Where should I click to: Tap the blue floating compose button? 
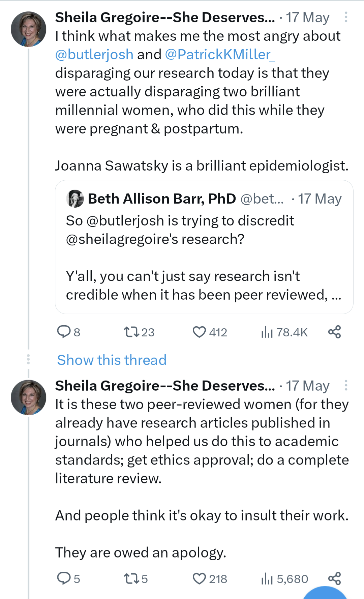click(325, 593)
